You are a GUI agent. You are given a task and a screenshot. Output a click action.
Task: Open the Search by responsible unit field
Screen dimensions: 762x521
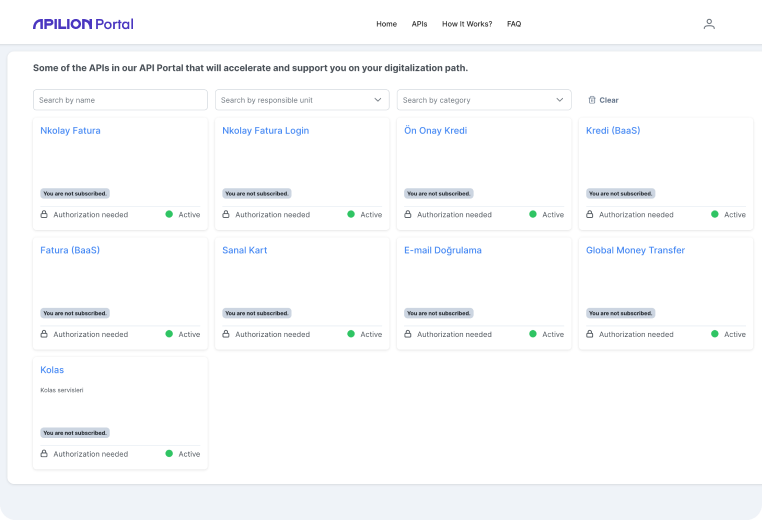[302, 100]
